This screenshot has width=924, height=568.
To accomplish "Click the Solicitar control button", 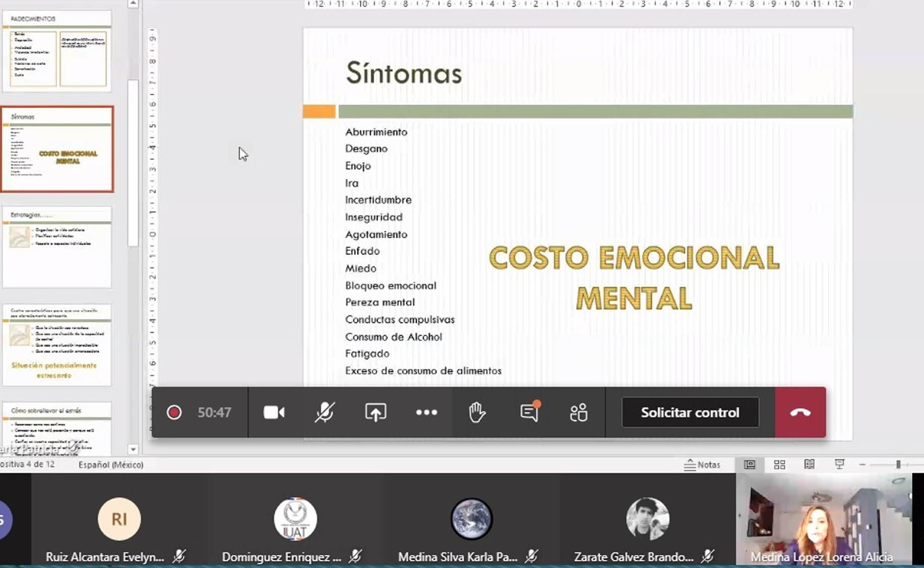I will (690, 412).
